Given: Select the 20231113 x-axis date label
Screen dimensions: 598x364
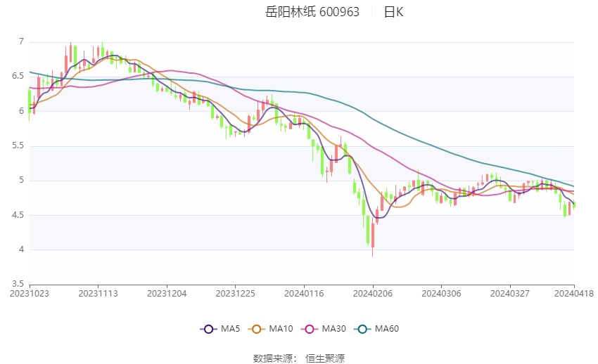Looking at the screenshot, I should pyautogui.click(x=98, y=294).
